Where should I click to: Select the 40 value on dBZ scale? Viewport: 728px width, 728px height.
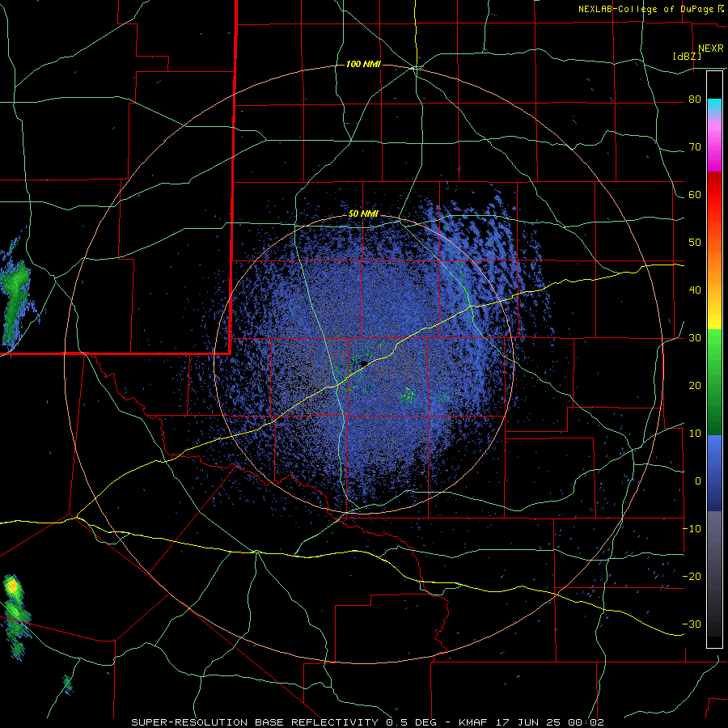click(x=695, y=290)
